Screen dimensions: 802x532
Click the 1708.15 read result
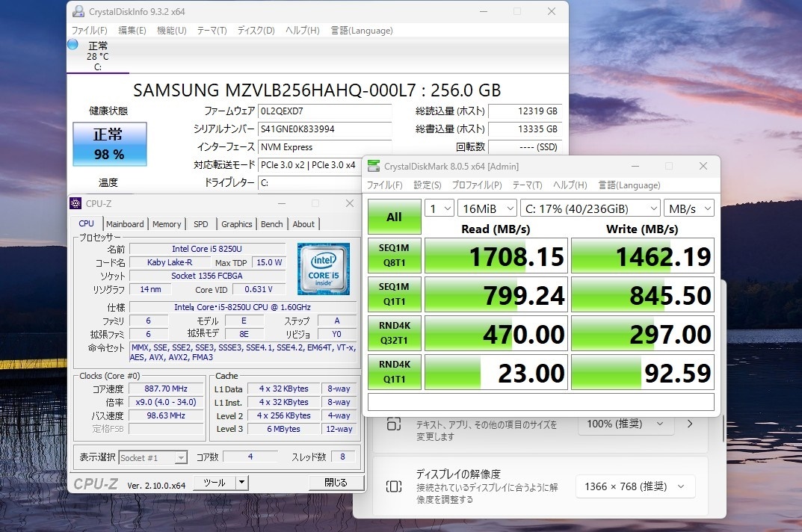(x=496, y=256)
